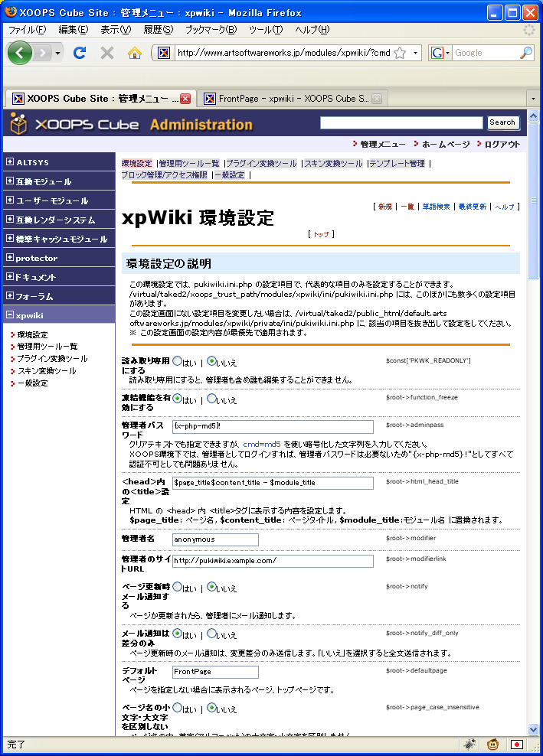Click the page vertical scrollbar thumb
The height and width of the screenshot is (756, 543).
(x=533, y=199)
